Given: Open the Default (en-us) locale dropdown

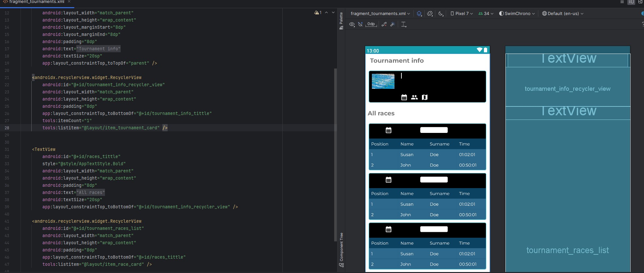Looking at the screenshot, I should 562,13.
